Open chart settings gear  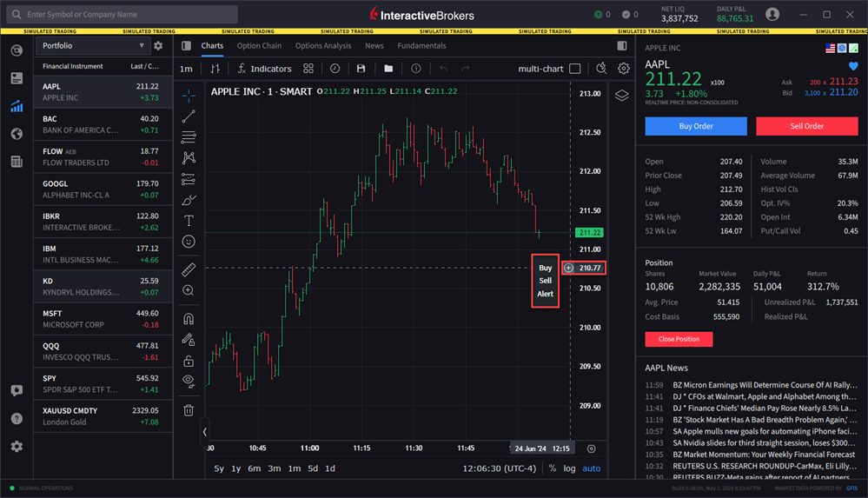623,69
